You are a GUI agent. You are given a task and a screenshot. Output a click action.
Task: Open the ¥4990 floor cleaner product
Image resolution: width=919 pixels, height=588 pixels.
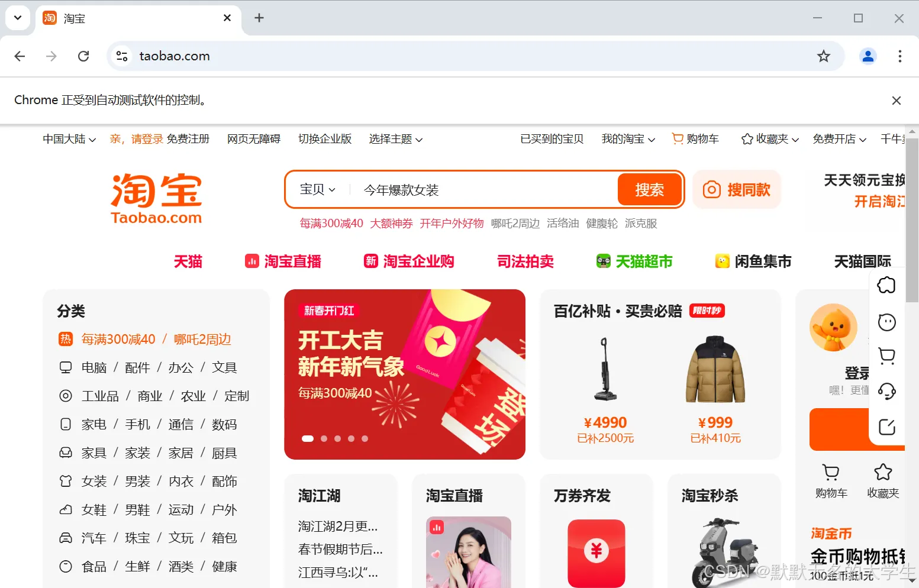(x=605, y=390)
